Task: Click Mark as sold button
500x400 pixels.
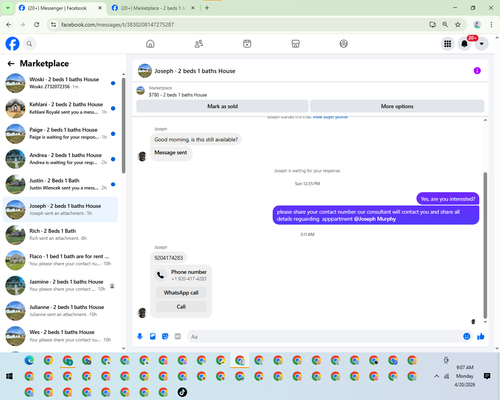Action: tap(222, 106)
